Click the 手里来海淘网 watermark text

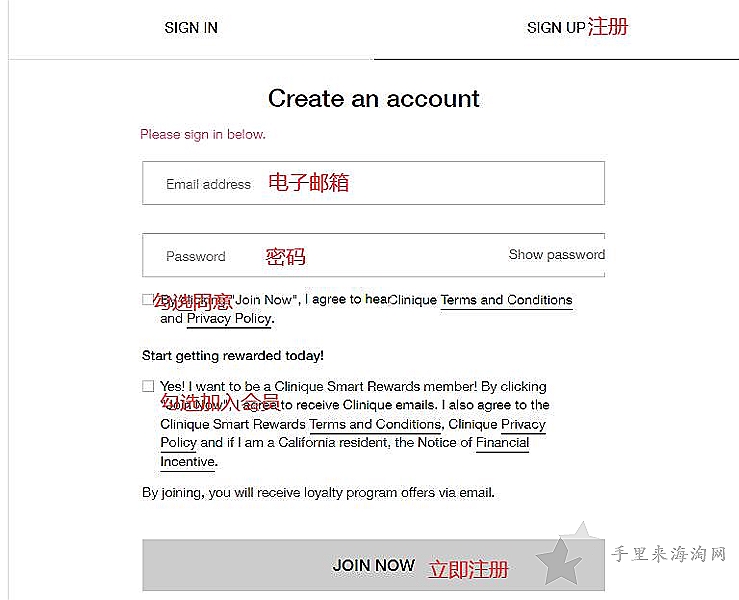pos(668,554)
